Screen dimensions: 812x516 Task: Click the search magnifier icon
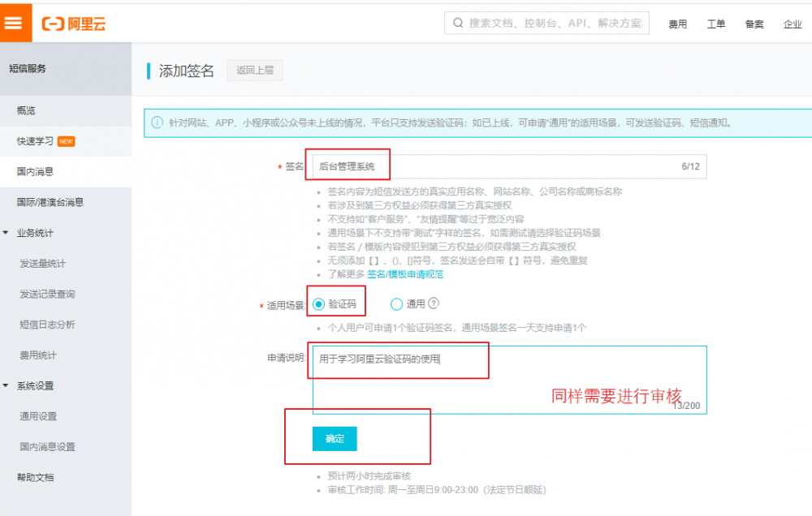point(457,23)
